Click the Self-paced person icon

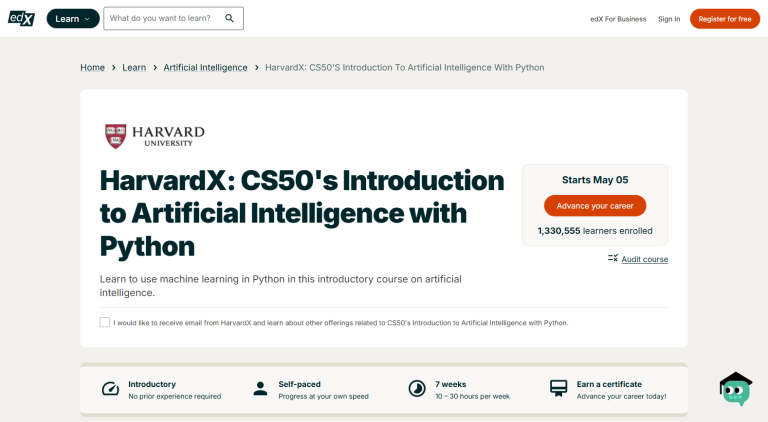click(261, 389)
